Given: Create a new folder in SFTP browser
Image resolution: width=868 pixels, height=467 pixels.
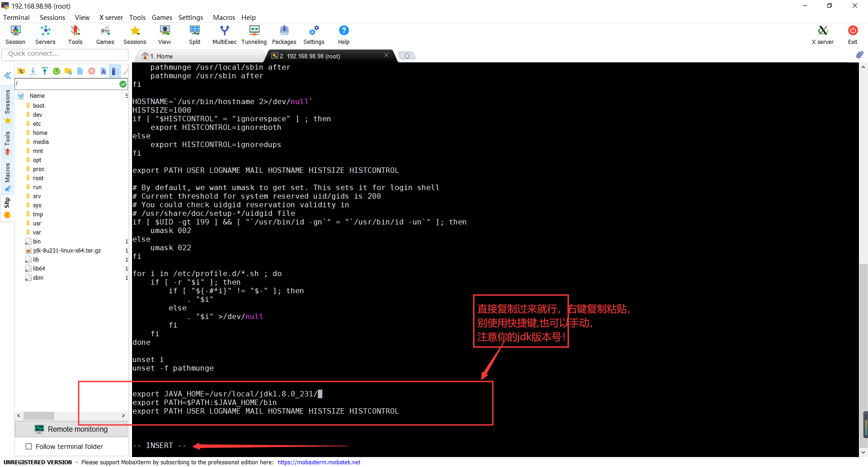Looking at the screenshot, I should [x=68, y=71].
